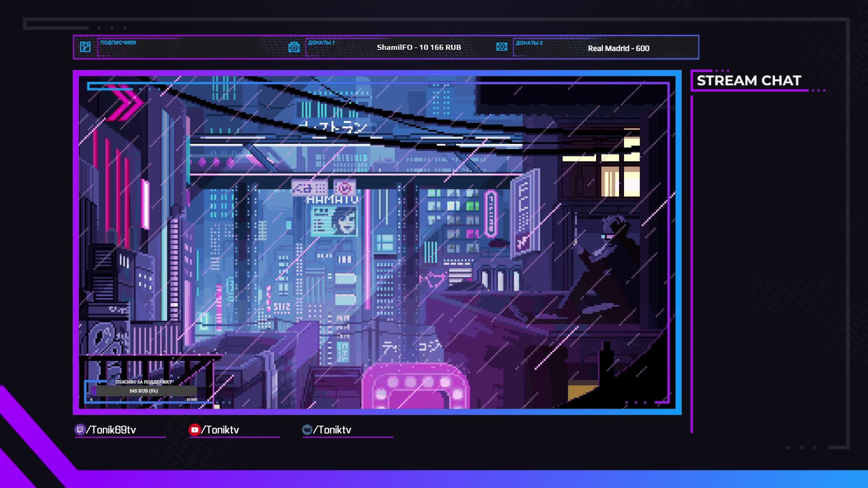868x488 pixels.
Task: Click the STREAM CHAT header
Action: coord(749,81)
